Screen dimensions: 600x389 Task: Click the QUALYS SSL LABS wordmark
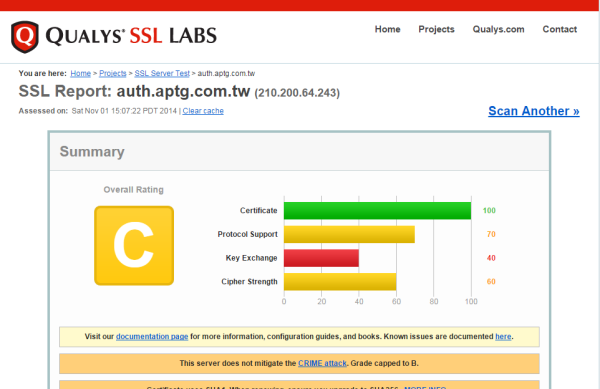[x=131, y=36]
